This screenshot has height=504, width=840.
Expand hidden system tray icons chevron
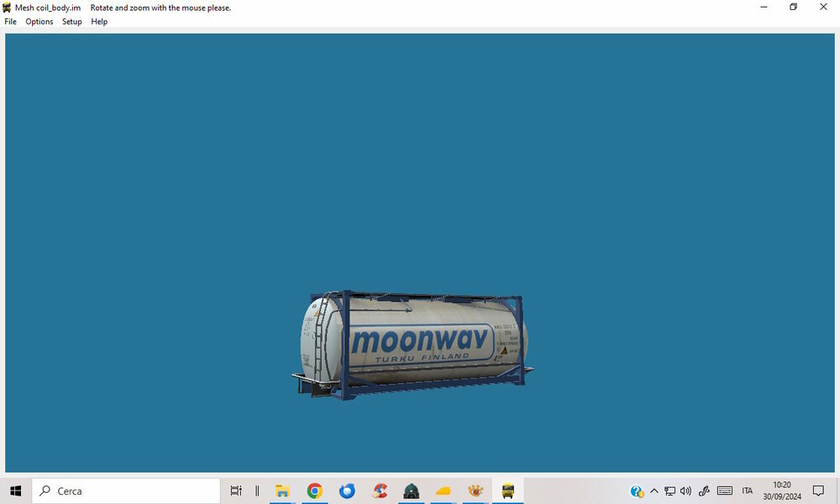(654, 491)
